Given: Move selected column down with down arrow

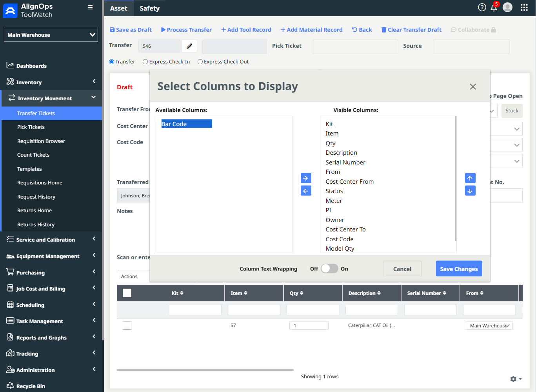Looking at the screenshot, I should pos(470,191).
